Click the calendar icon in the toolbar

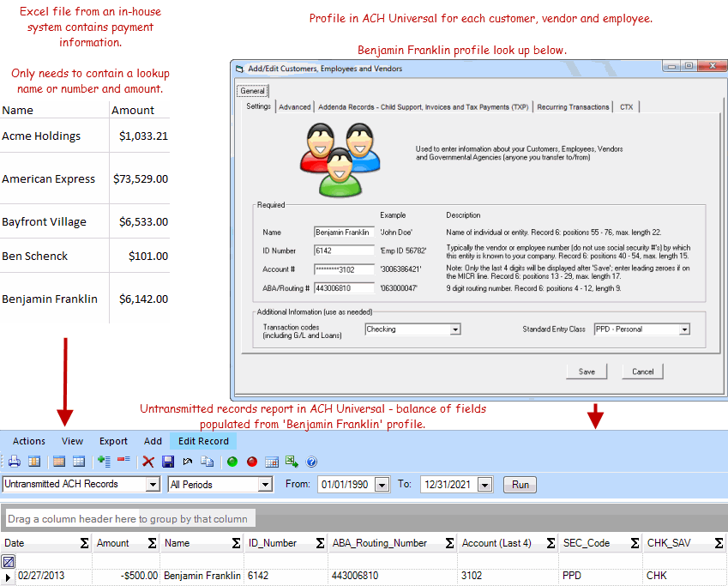point(272,462)
